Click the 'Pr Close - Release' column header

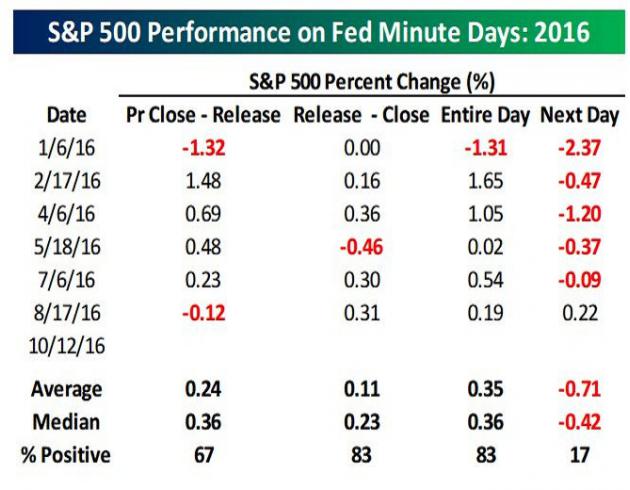click(203, 115)
